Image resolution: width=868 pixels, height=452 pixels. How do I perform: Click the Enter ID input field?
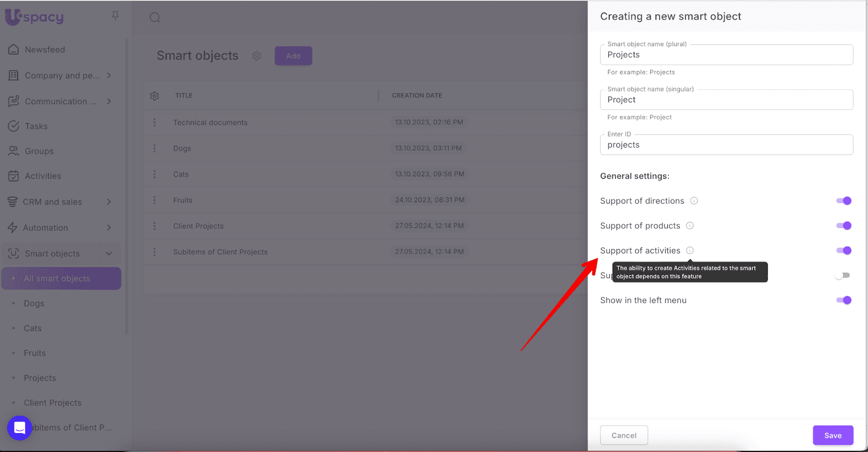click(726, 145)
